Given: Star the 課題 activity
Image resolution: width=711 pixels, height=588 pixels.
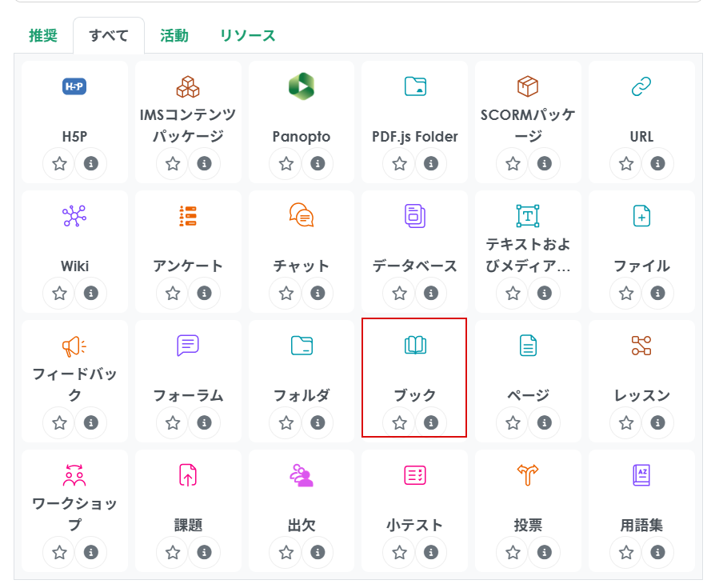Looking at the screenshot, I should pos(173,552).
